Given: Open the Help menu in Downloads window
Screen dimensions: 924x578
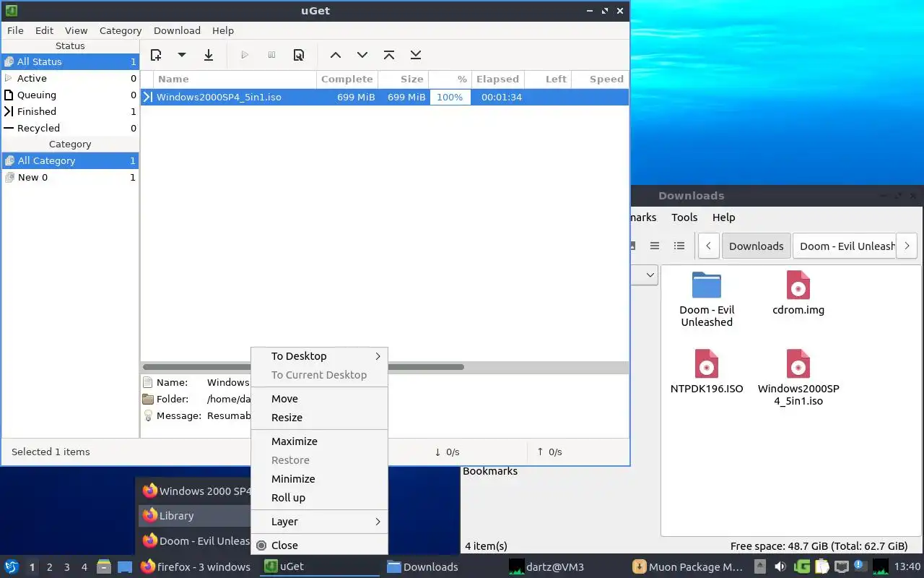Looking at the screenshot, I should point(723,217).
